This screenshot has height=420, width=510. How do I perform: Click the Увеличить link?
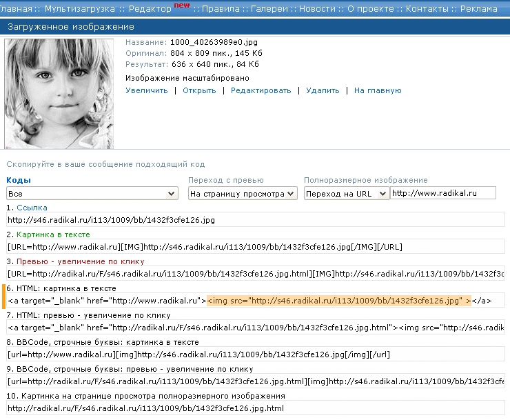coord(146,90)
